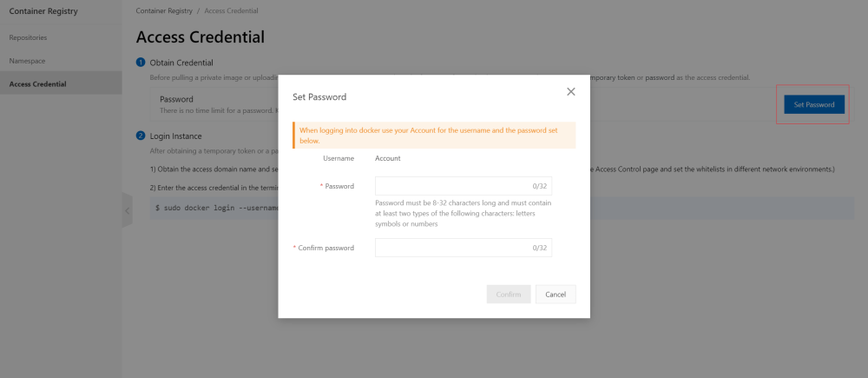The image size is (868, 378).
Task: Click the Account username value
Action: tap(387, 158)
